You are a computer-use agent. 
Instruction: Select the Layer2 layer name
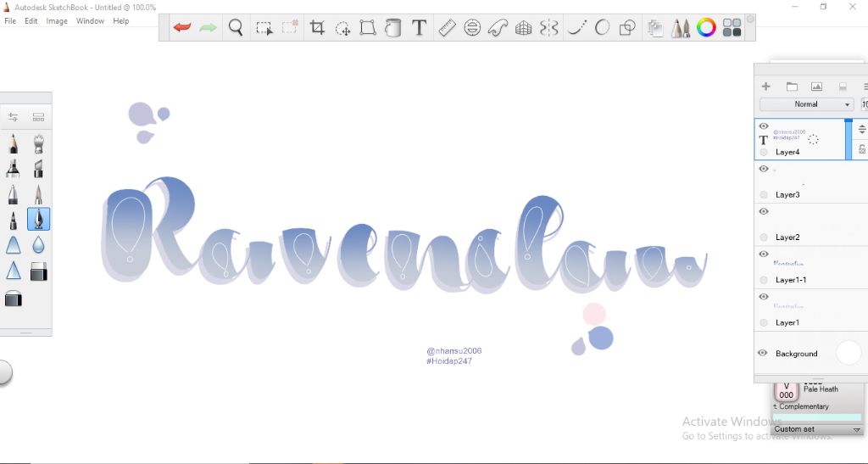click(x=787, y=237)
